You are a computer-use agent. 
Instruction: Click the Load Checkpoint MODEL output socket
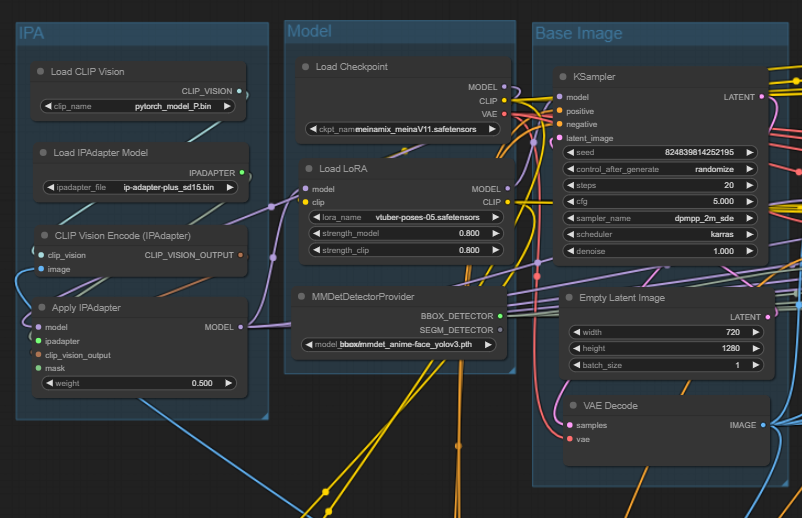[x=504, y=87]
